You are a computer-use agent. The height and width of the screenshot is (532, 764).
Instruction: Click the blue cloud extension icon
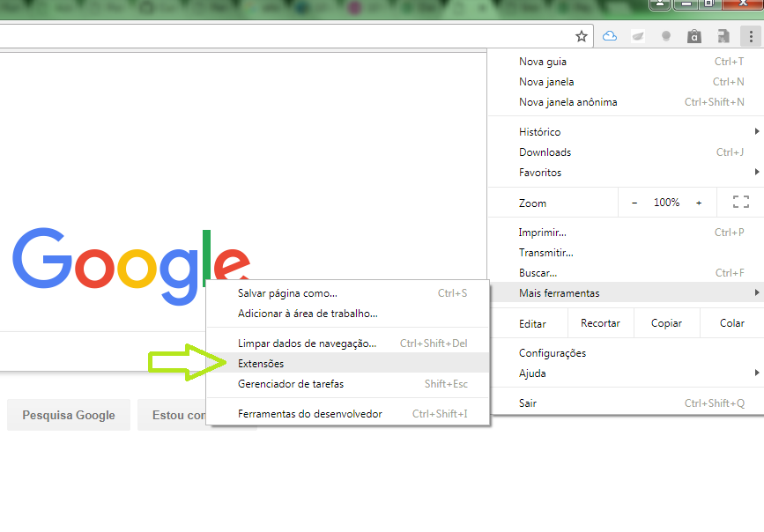coord(609,36)
